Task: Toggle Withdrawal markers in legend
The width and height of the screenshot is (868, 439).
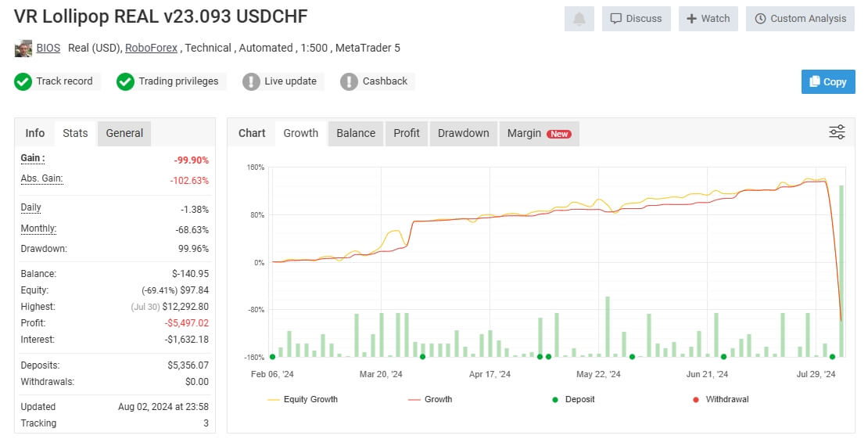Action: tap(721, 399)
